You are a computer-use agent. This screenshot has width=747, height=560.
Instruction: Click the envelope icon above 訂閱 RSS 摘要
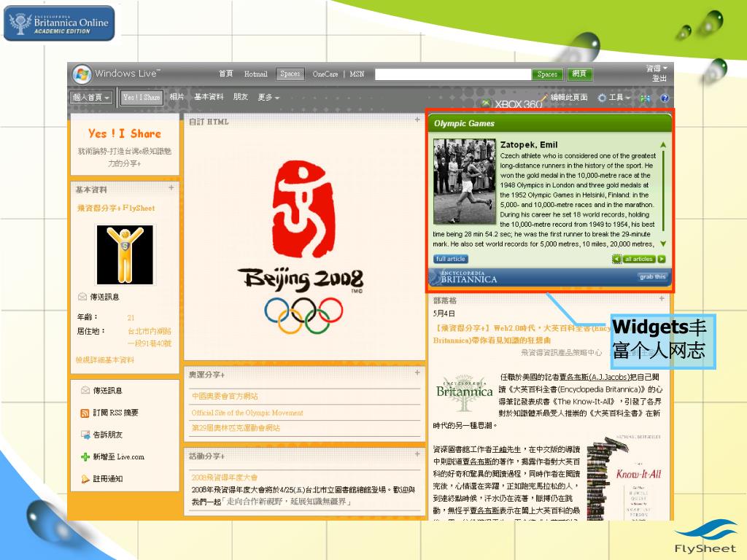[85, 391]
